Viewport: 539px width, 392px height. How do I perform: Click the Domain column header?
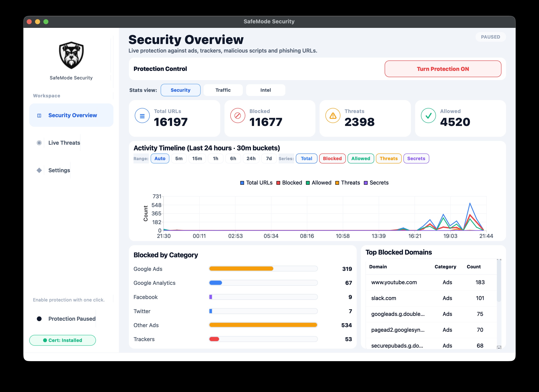[378, 266]
